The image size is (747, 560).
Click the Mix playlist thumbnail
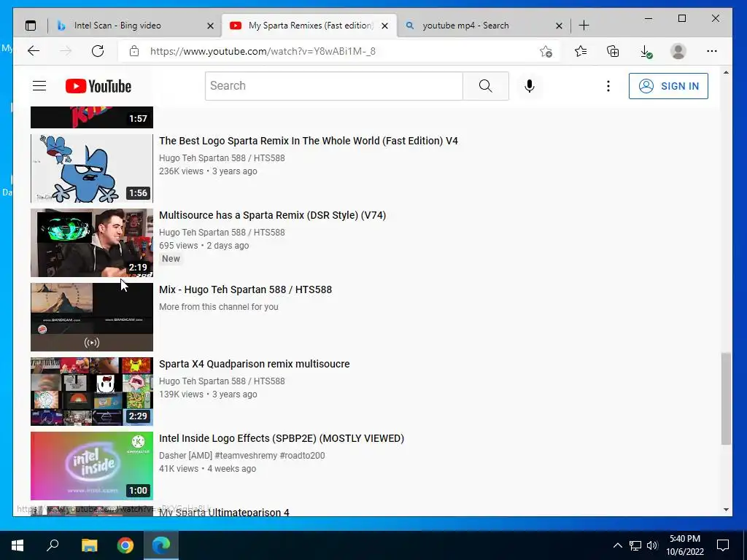click(x=92, y=317)
